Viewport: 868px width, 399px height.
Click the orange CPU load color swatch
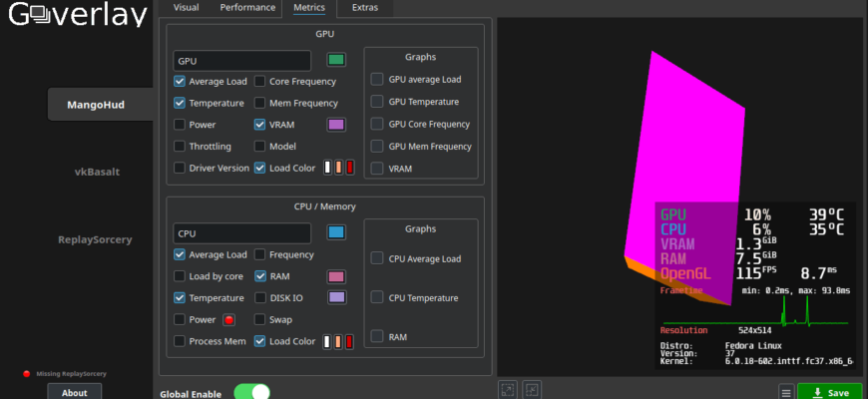tap(339, 341)
